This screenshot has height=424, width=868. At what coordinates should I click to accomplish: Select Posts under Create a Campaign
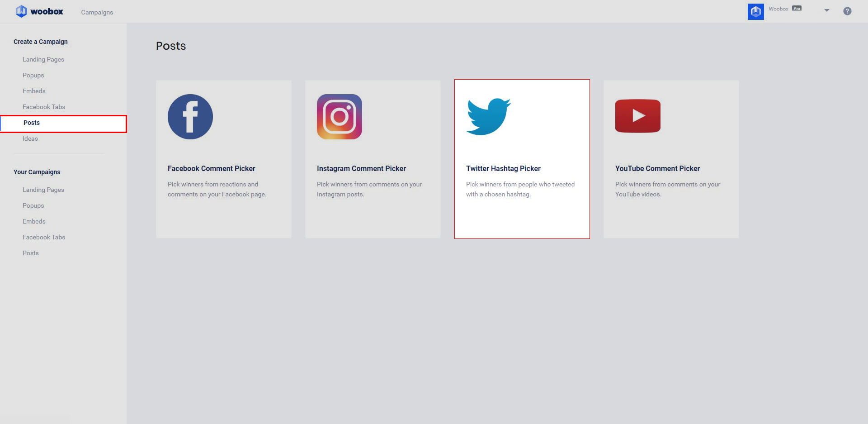tap(63, 124)
